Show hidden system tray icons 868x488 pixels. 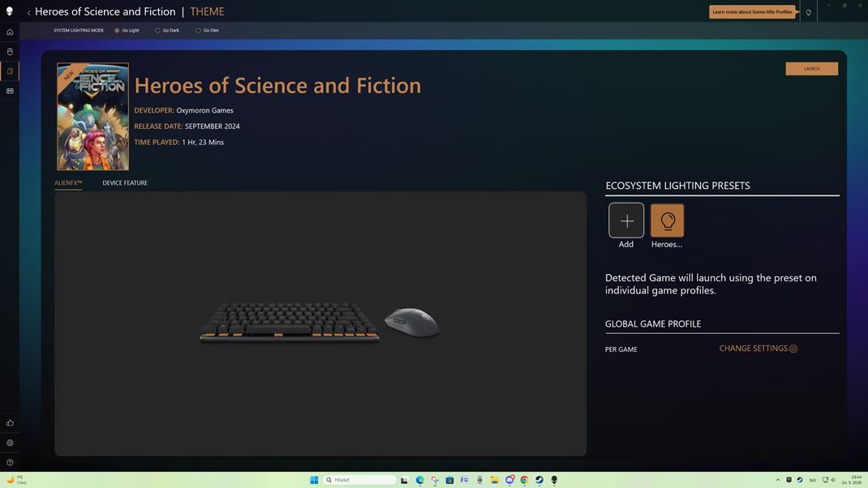click(778, 480)
